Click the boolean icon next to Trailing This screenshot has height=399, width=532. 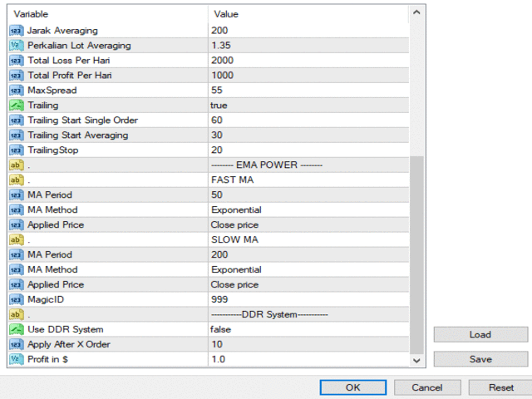point(16,106)
